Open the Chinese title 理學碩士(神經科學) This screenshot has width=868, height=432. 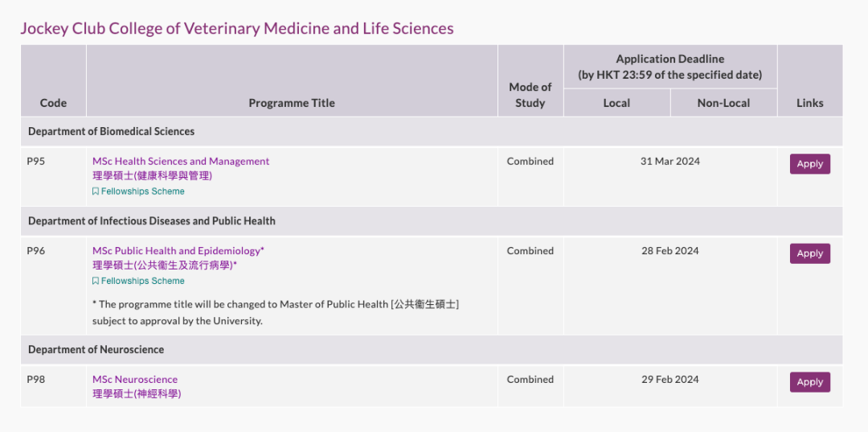pos(137,393)
